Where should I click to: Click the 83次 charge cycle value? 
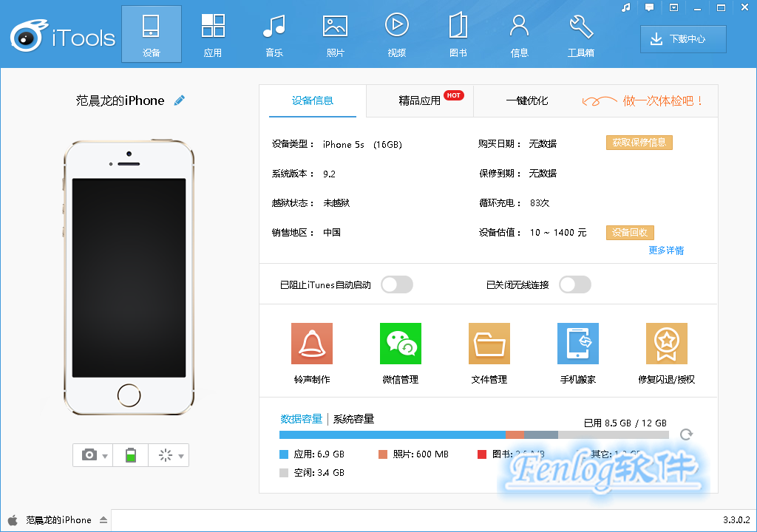(x=540, y=203)
